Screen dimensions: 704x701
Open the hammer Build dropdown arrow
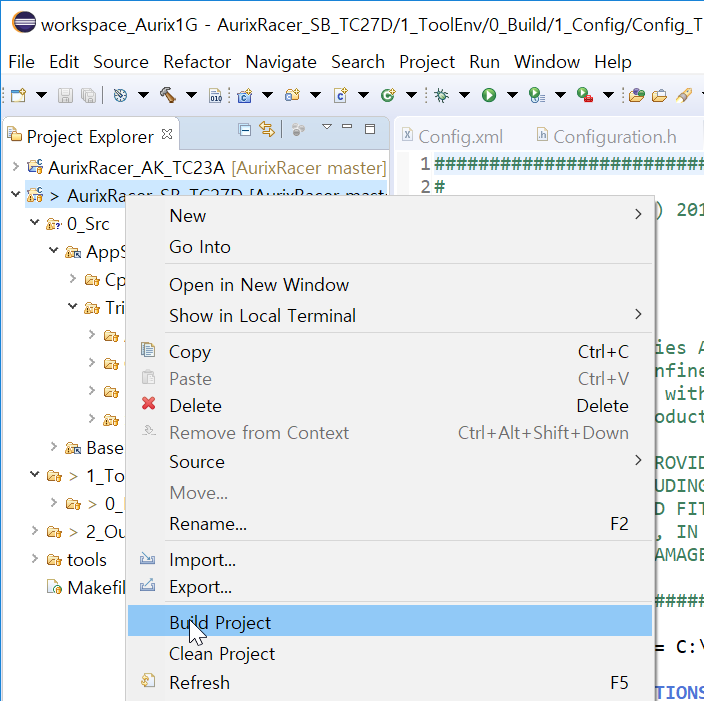click(192, 95)
